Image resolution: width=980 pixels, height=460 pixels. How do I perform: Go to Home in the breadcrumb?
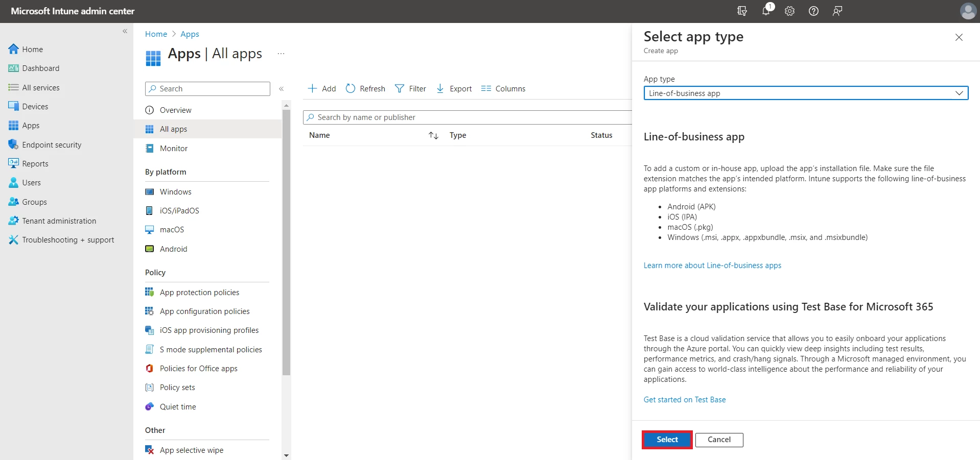click(156, 34)
